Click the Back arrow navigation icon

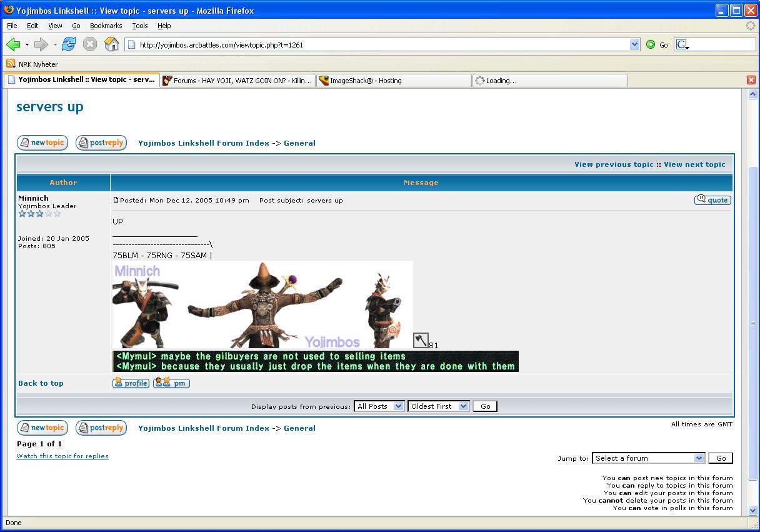point(13,44)
